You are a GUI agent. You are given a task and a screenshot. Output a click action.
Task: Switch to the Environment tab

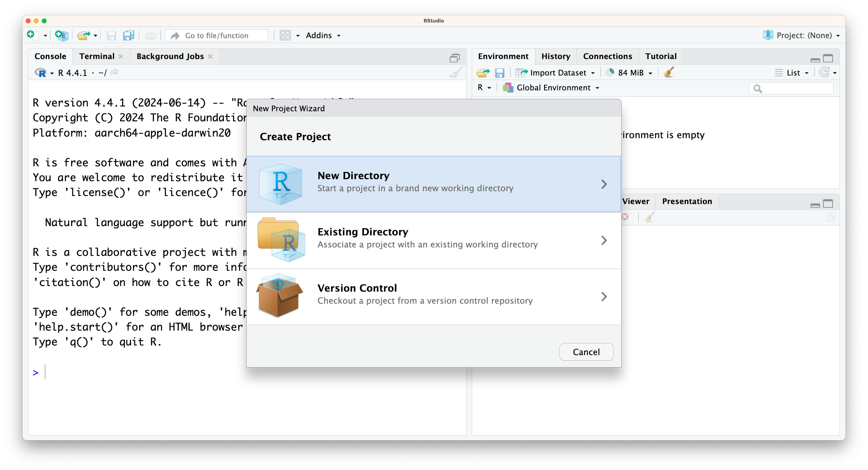(503, 56)
